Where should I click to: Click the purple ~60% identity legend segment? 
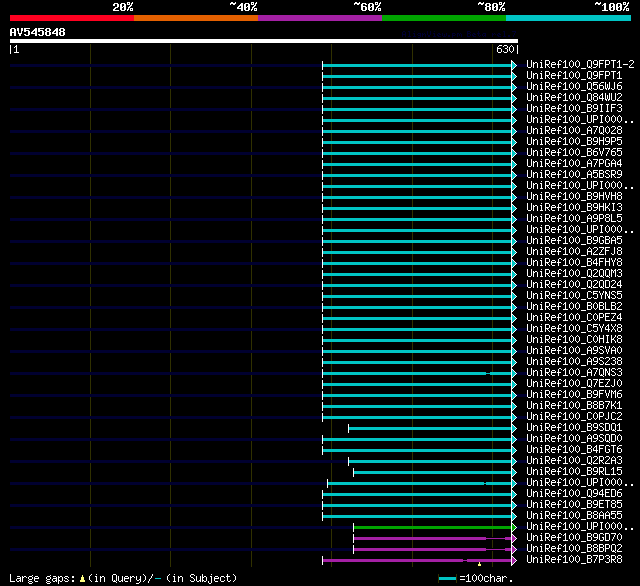(x=320, y=18)
